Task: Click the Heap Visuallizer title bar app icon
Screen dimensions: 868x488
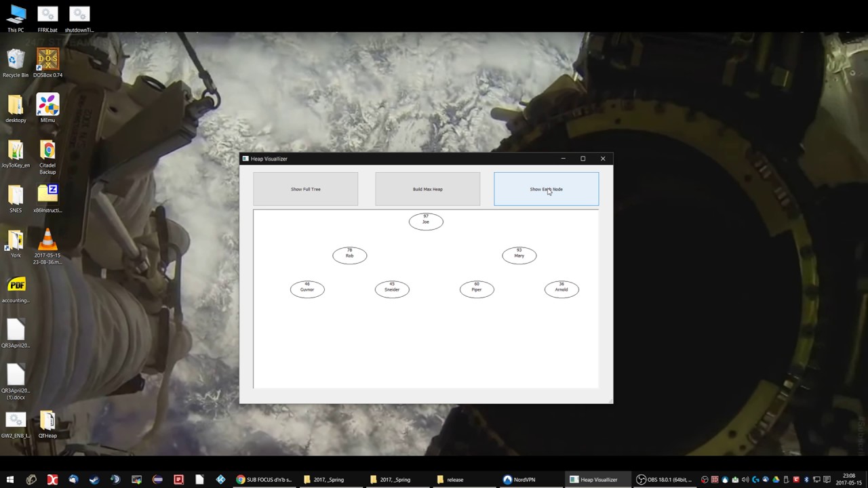Action: (x=245, y=159)
